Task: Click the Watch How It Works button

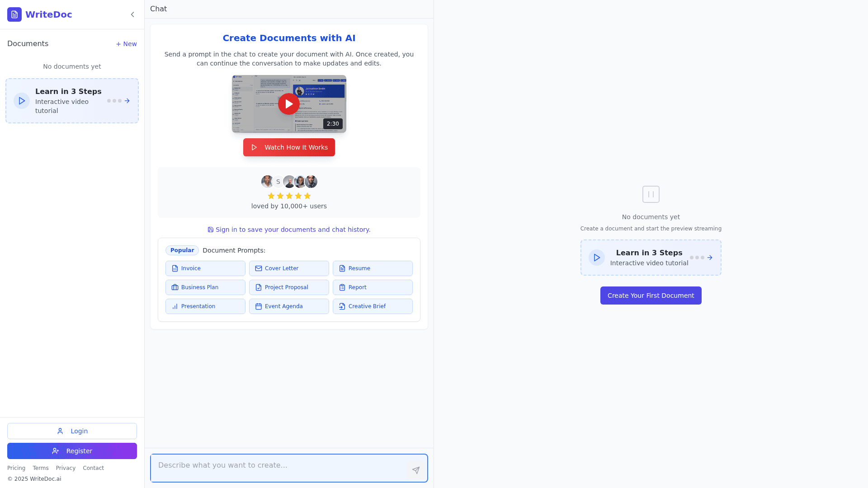Action: [x=289, y=147]
